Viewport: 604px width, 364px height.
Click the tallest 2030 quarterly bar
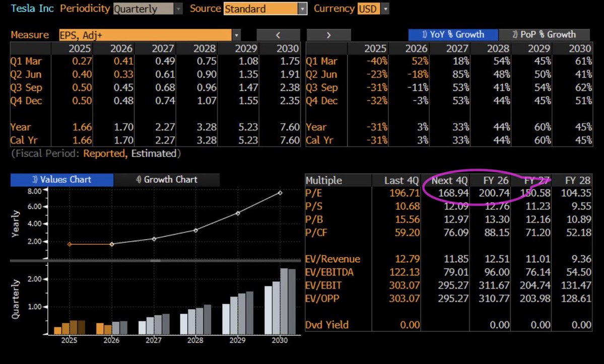pos(284,301)
